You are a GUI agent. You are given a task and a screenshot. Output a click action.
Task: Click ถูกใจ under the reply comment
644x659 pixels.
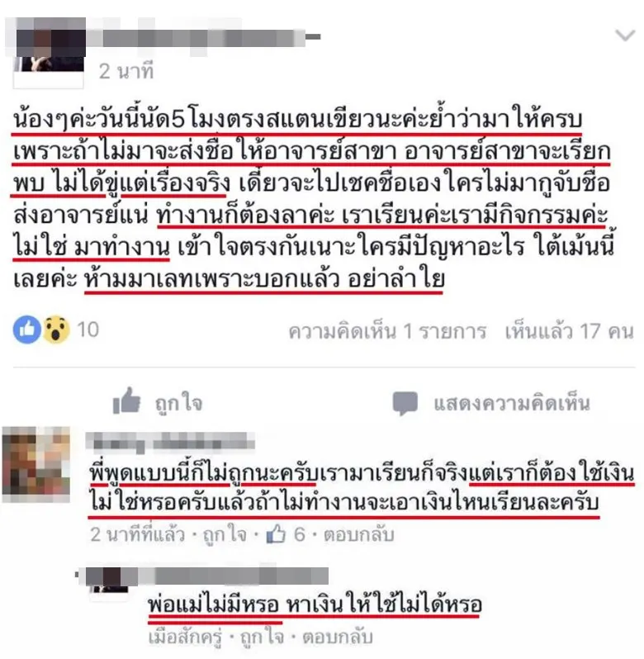[x=262, y=637]
